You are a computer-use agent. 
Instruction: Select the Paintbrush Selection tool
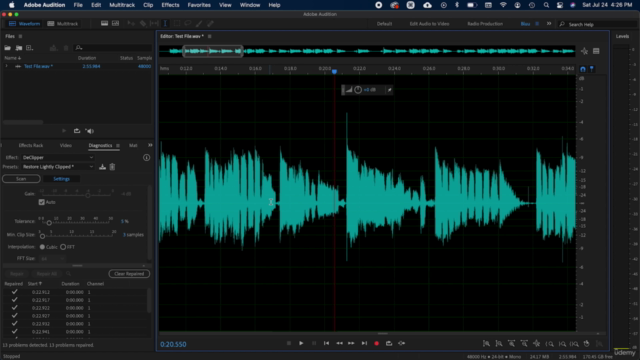199,24
